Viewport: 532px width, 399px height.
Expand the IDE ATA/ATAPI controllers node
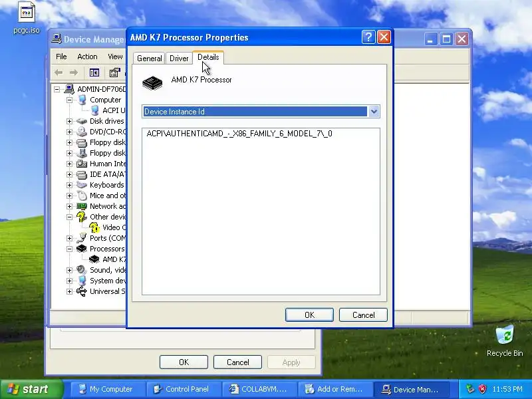[x=70, y=174]
